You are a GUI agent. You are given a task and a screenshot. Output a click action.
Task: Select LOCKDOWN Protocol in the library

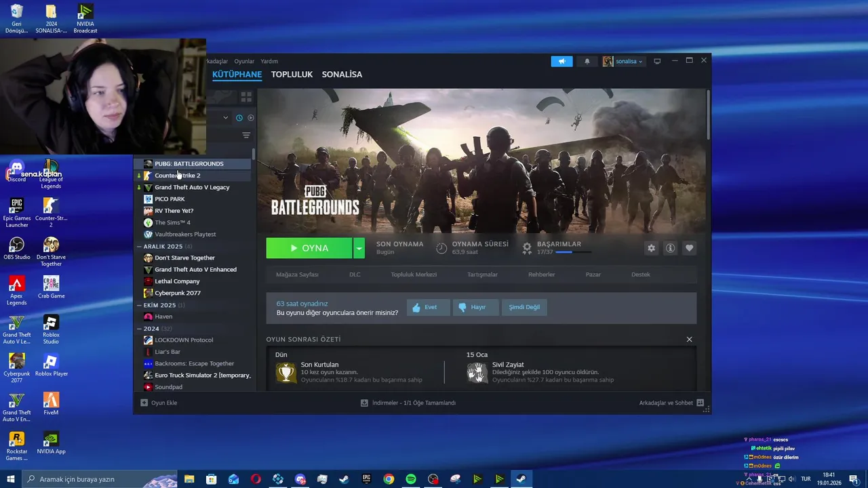(193, 340)
